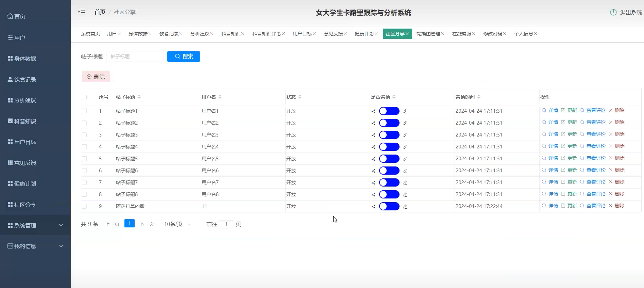Image resolution: width=644 pixels, height=288 pixels.
Task: Click the page jump number field
Action: click(226, 224)
